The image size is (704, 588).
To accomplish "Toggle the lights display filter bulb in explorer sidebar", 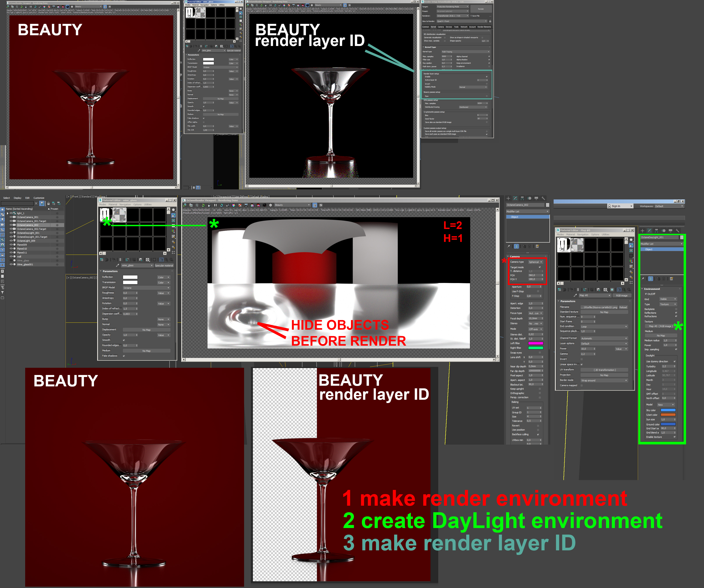I will (2, 219).
